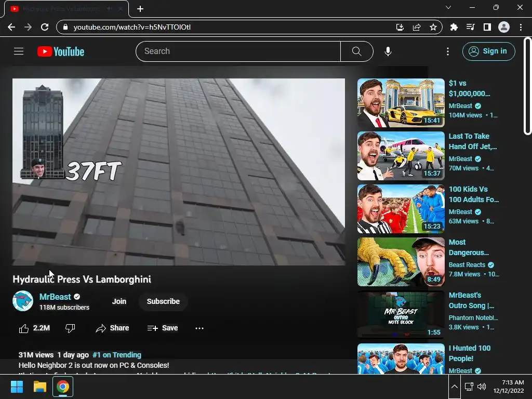Open I Hunted 100 People video title
This screenshot has height=399, width=532.
470,353
